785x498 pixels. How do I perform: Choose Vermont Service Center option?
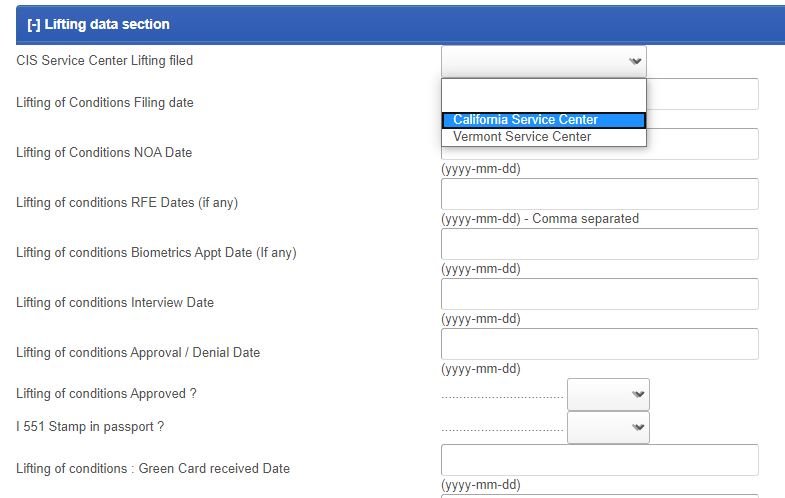pos(544,137)
